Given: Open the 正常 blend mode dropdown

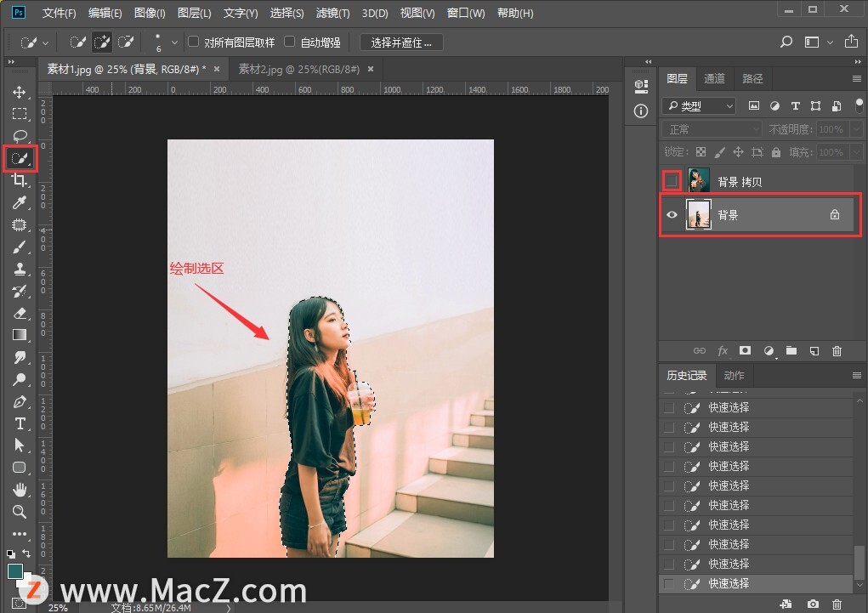Looking at the screenshot, I should pyautogui.click(x=712, y=129).
